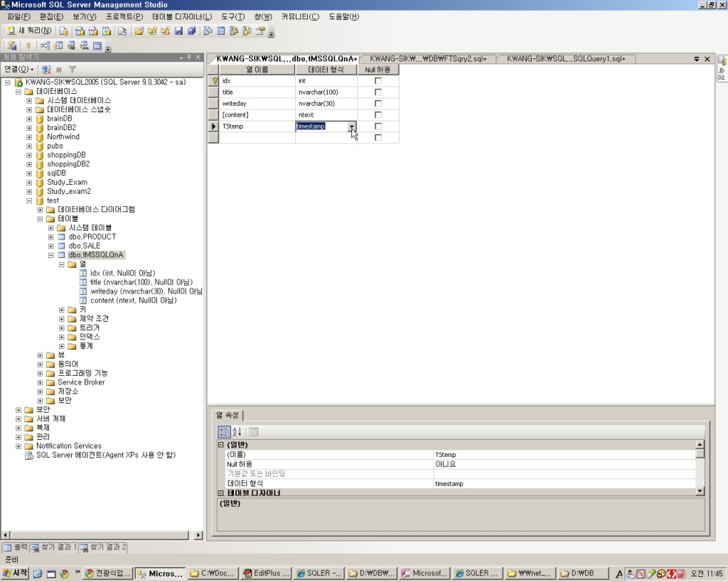Open the 커뮤니티(C) menu
The image size is (728, 582).
click(300, 17)
